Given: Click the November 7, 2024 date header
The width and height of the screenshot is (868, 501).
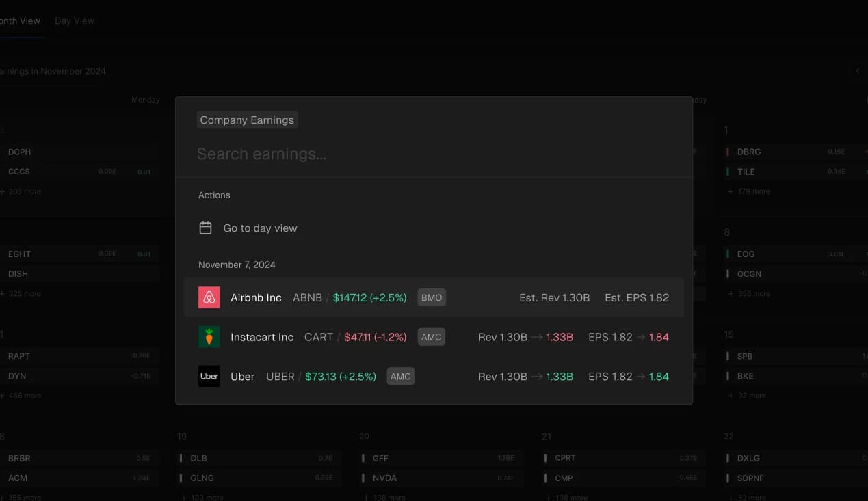Looking at the screenshot, I should 237,265.
